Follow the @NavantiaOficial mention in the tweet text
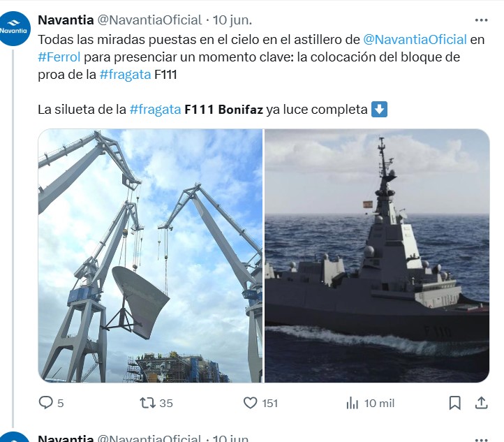This screenshot has width=504, height=442. [x=415, y=40]
